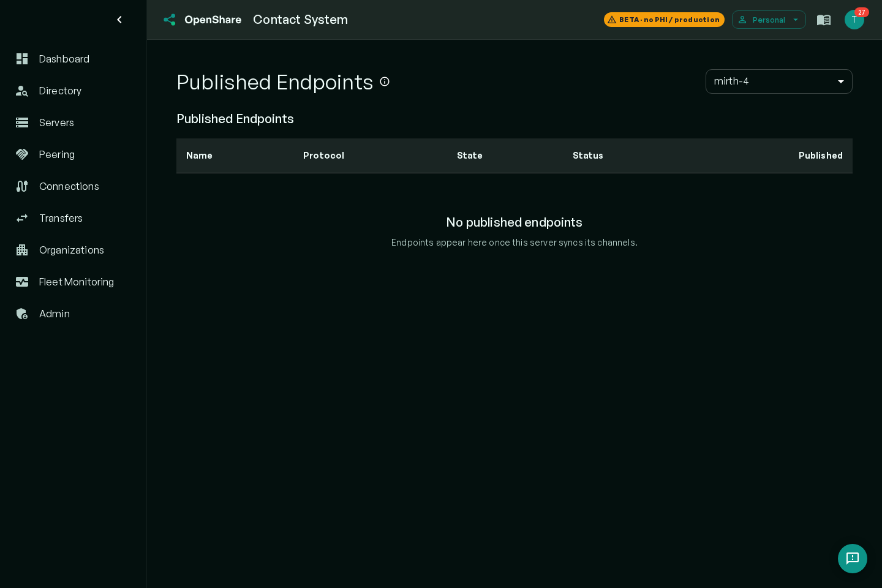The image size is (882, 588).
Task: Click the Peering handshake icon
Action: point(22,154)
